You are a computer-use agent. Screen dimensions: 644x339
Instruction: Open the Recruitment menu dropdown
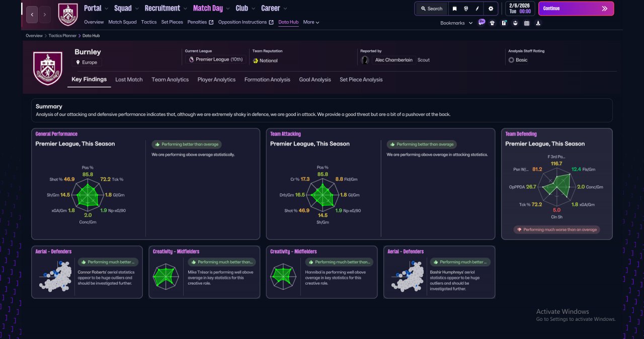[x=166, y=8]
